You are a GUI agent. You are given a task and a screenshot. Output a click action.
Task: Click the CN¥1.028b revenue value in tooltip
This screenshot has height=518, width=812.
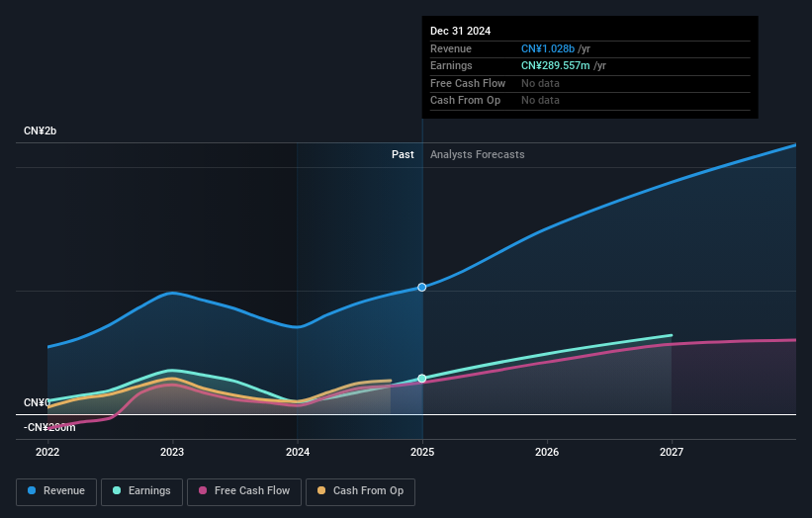[x=549, y=48]
